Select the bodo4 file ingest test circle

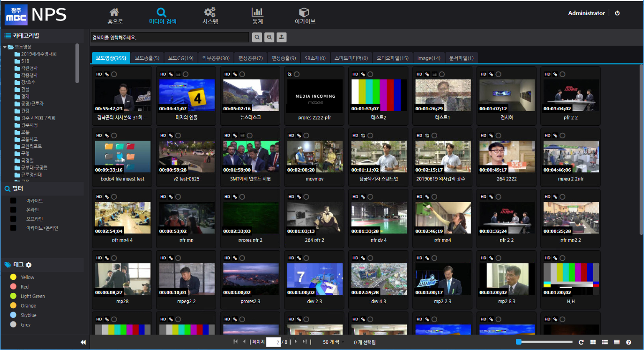tap(114, 136)
